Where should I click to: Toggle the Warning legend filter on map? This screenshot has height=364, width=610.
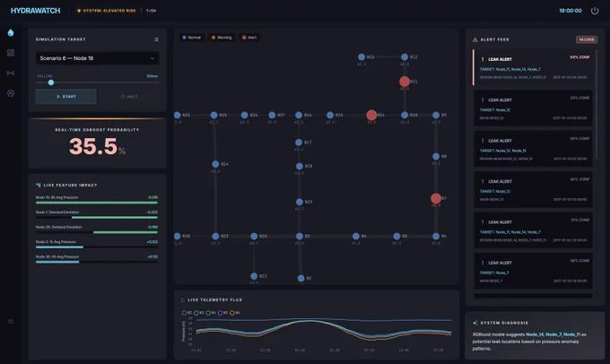[222, 38]
